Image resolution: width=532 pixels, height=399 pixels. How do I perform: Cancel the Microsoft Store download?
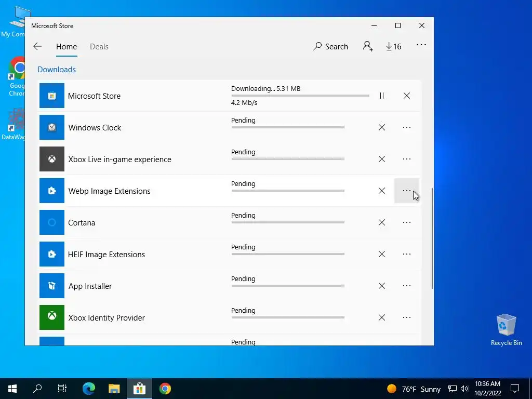[407, 96]
